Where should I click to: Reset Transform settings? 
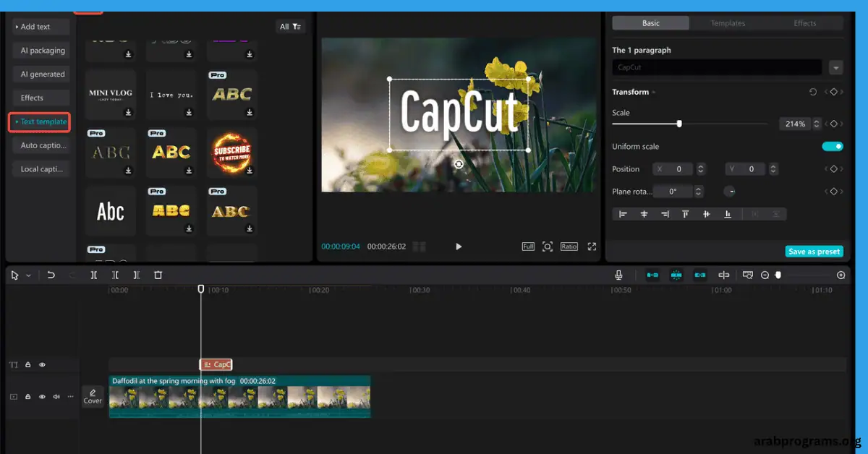click(x=813, y=92)
